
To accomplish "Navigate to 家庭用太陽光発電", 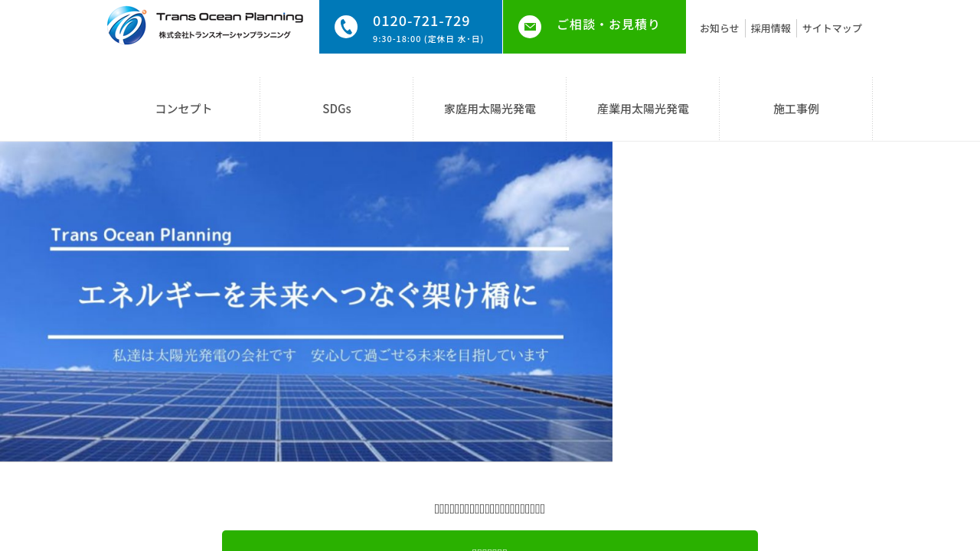I will click(x=490, y=109).
